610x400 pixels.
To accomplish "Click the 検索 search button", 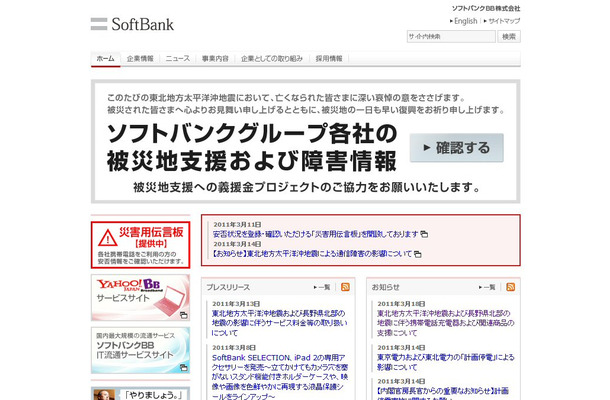I will click(x=508, y=37).
